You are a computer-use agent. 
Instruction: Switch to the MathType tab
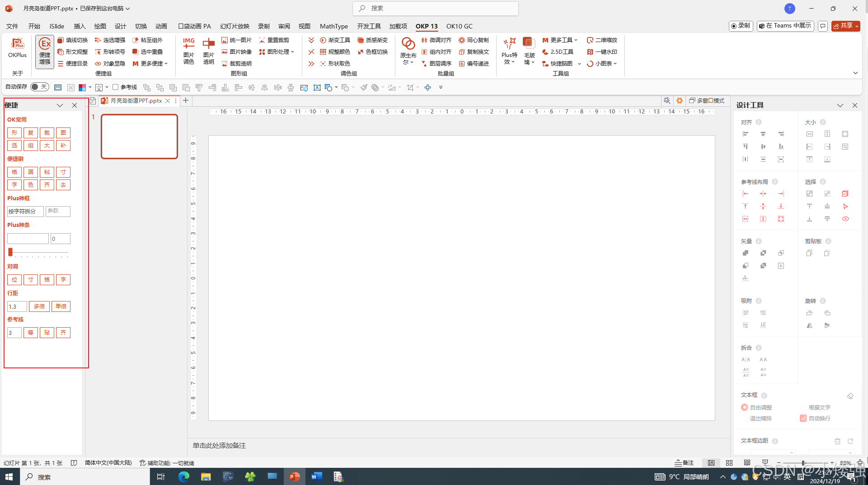click(334, 26)
